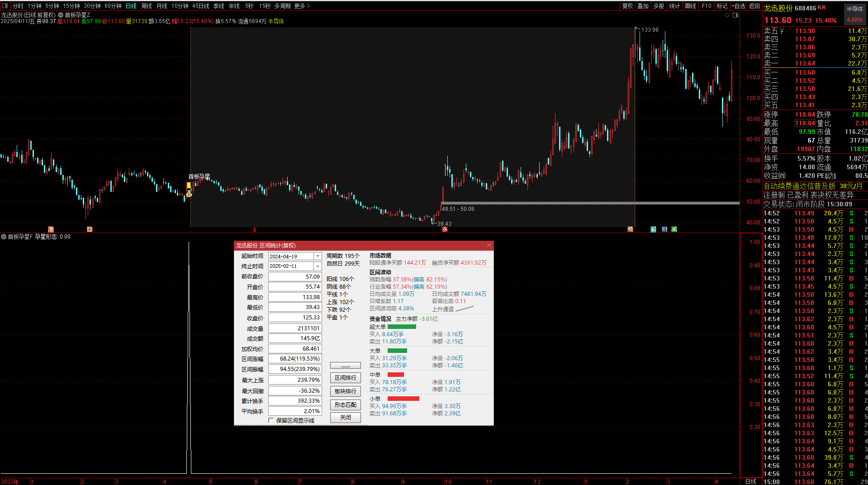The height and width of the screenshot is (485, 868).
Task: Click the 多股 toolbar button
Action: pos(659,6)
